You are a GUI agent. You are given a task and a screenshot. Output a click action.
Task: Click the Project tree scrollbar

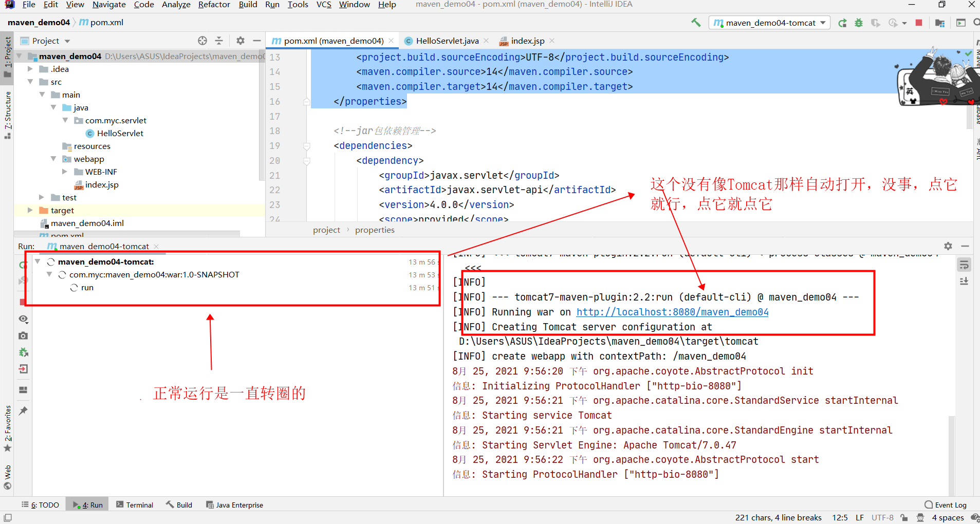[x=262, y=116]
